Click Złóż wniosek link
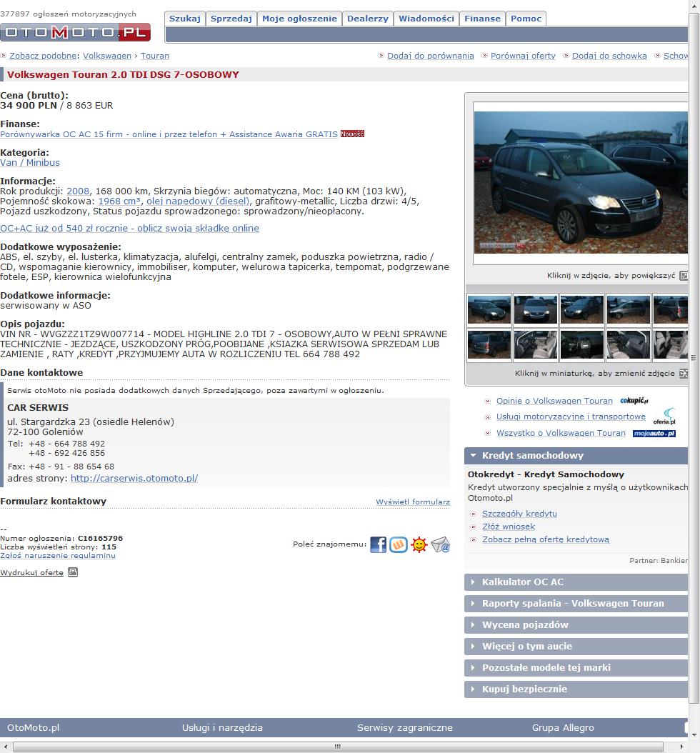Viewport: 700px width, 753px height. pyautogui.click(x=509, y=527)
